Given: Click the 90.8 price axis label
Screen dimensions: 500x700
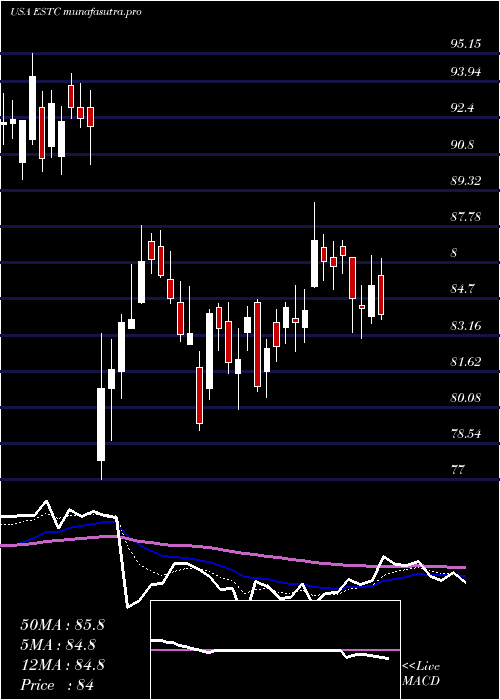Looking at the screenshot, I should (x=463, y=145).
